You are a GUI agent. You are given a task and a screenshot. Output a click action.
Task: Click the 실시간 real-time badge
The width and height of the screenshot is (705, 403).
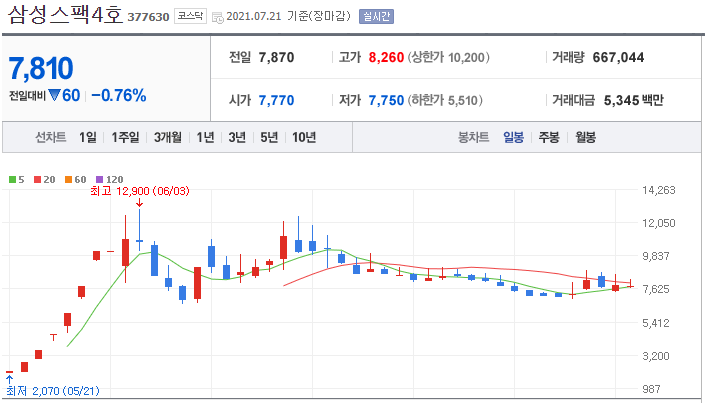[376, 17]
